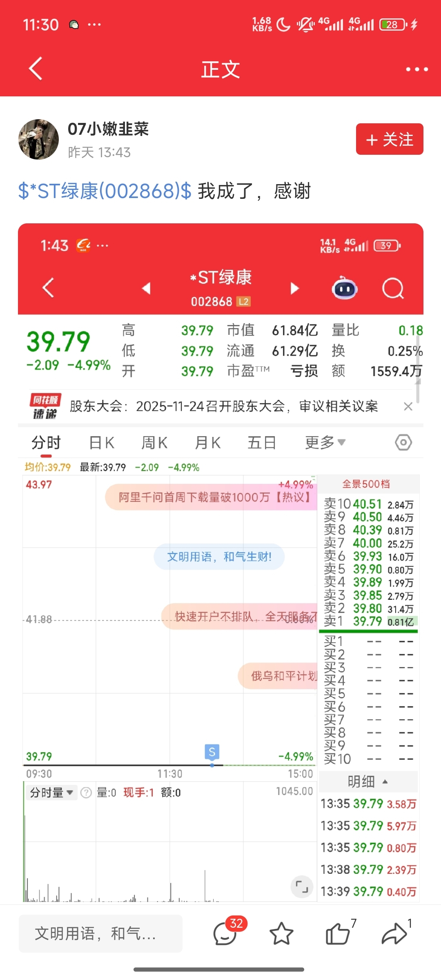Tap the back arrow inside stock screenshot
The width and height of the screenshot is (441, 980).
point(48,287)
